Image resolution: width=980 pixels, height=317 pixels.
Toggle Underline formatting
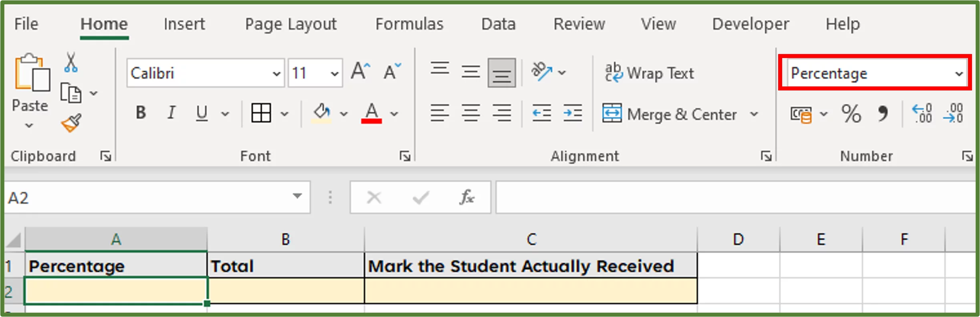tap(202, 113)
